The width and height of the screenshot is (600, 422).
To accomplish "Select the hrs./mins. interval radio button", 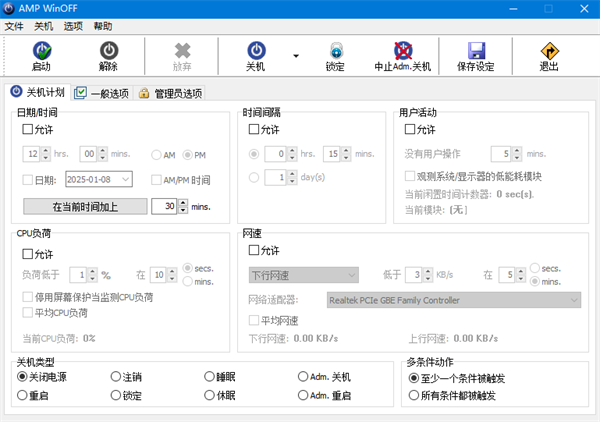I will pyautogui.click(x=254, y=154).
